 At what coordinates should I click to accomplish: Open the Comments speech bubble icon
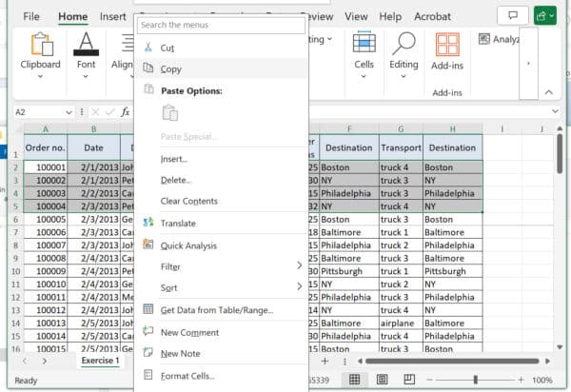513,15
